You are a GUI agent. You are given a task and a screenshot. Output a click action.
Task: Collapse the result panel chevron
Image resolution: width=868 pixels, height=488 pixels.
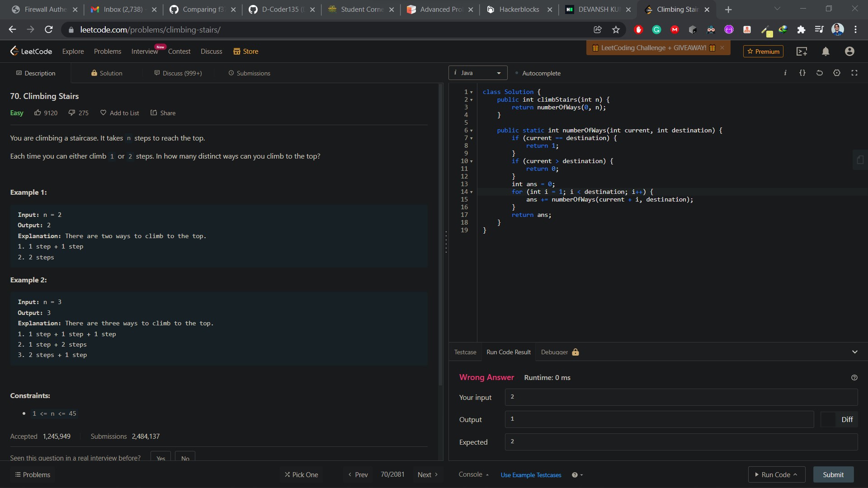tap(854, 352)
